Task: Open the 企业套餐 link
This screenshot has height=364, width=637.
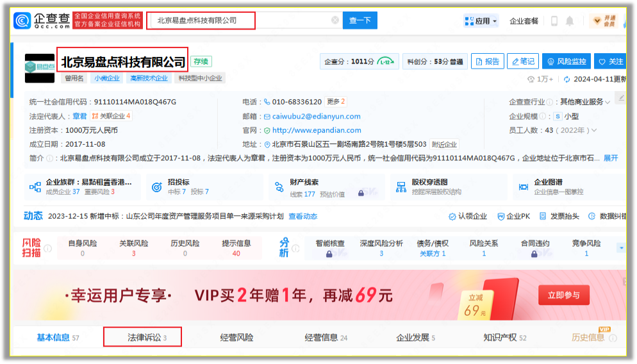Action: coord(524,21)
